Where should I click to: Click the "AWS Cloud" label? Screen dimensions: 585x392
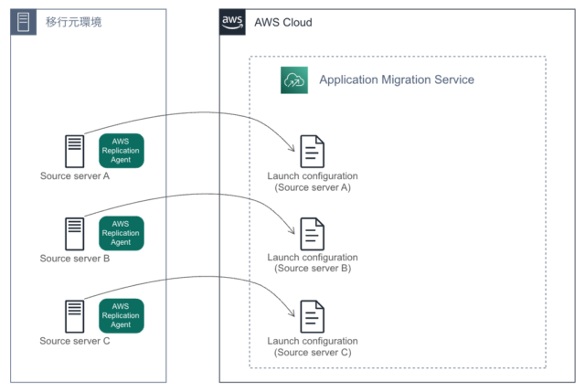coord(283,22)
